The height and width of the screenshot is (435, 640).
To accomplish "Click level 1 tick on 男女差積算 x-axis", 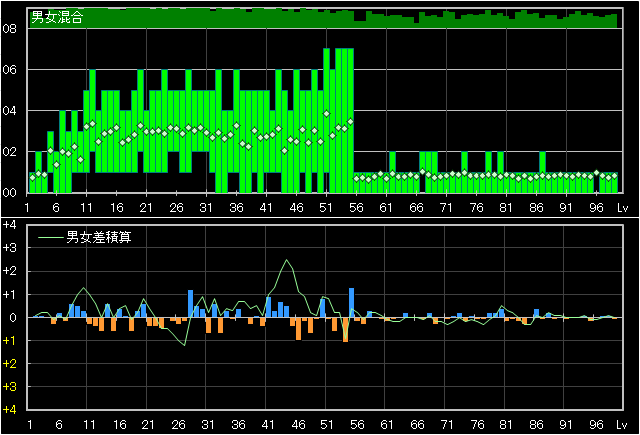I will tap(30, 425).
